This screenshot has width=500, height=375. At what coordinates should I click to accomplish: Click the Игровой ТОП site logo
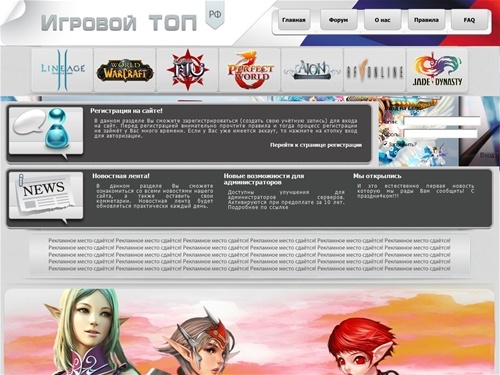(x=119, y=23)
